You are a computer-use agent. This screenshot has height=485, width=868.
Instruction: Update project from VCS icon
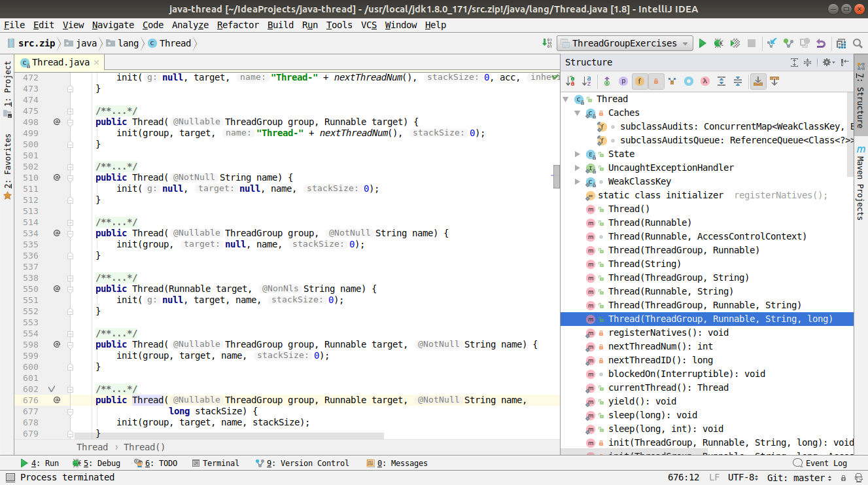pyautogui.click(x=773, y=43)
